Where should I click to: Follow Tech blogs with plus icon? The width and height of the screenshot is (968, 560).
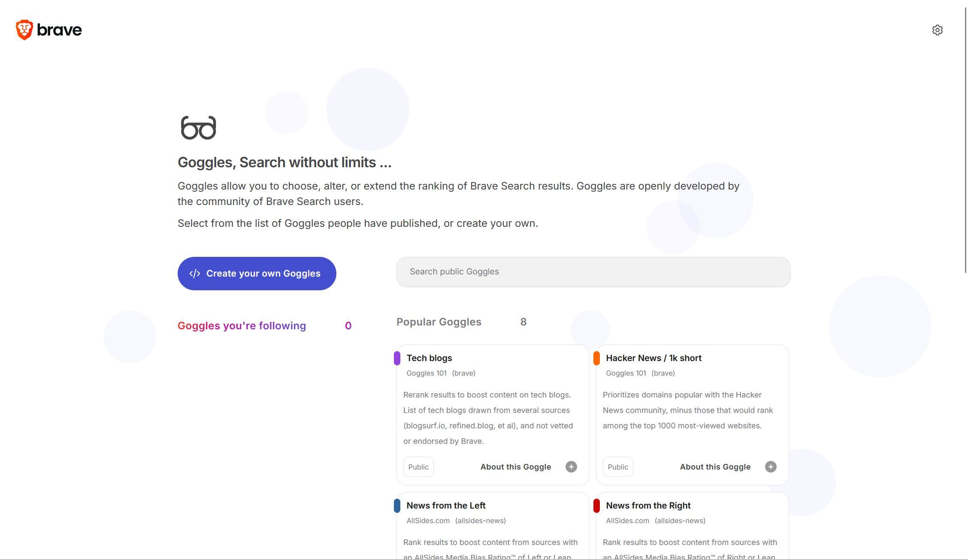571,467
